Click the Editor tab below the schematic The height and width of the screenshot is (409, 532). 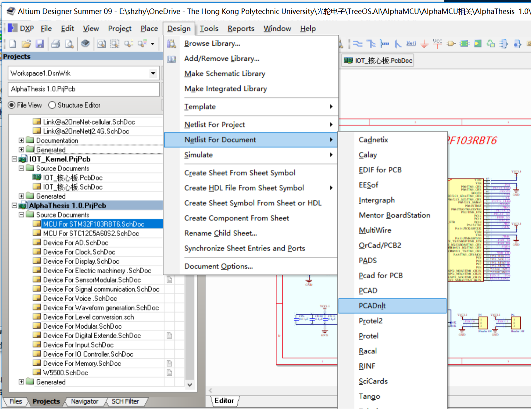pyautogui.click(x=224, y=401)
